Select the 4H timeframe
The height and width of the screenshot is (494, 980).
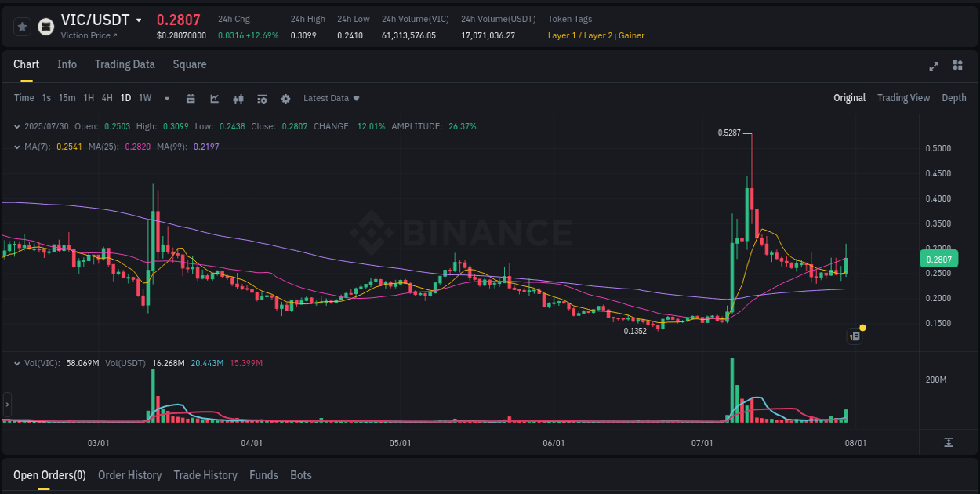(107, 98)
